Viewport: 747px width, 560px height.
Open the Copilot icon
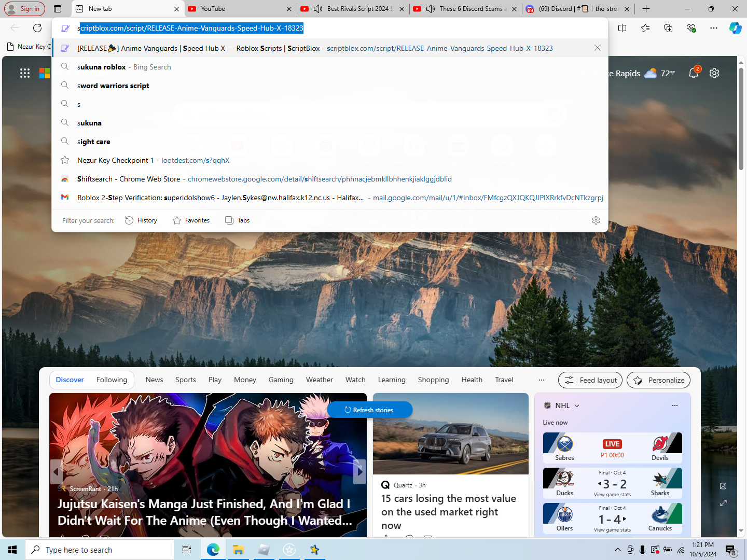point(735,28)
